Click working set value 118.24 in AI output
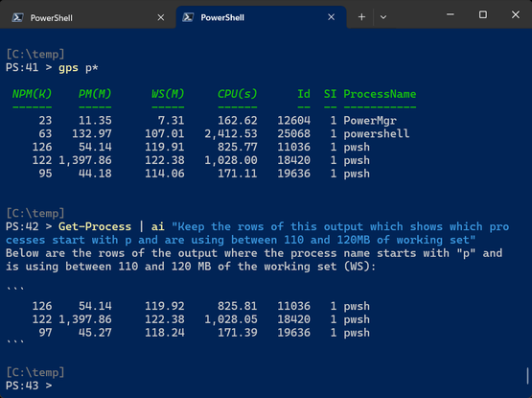Viewport: 532px width, 398px height. (x=165, y=333)
